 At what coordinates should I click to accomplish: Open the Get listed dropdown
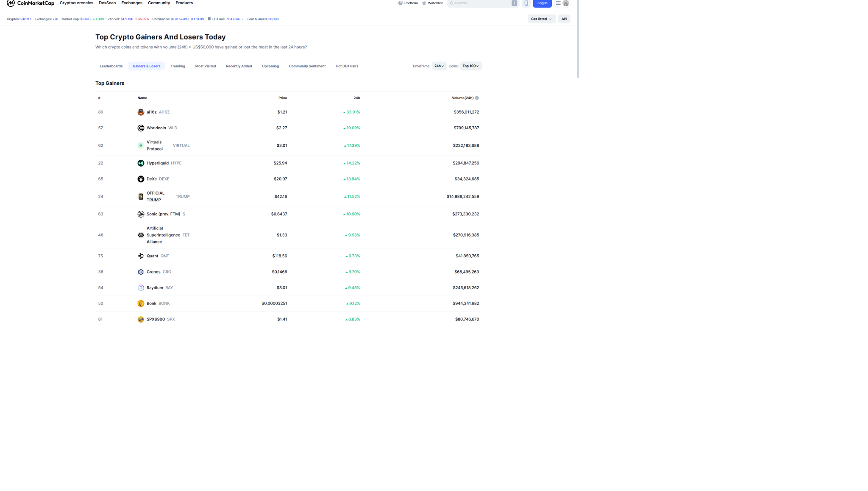coord(541,19)
